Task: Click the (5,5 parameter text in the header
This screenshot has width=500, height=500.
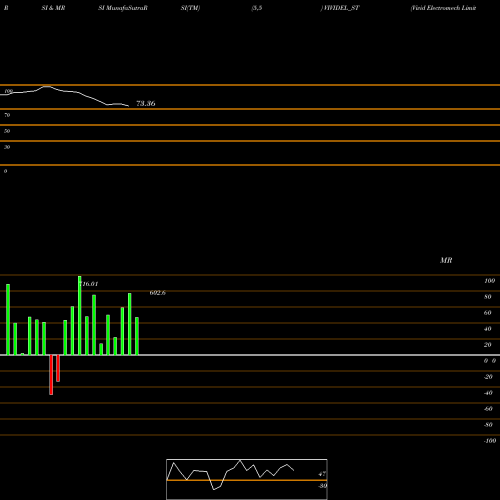Action: (257, 8)
